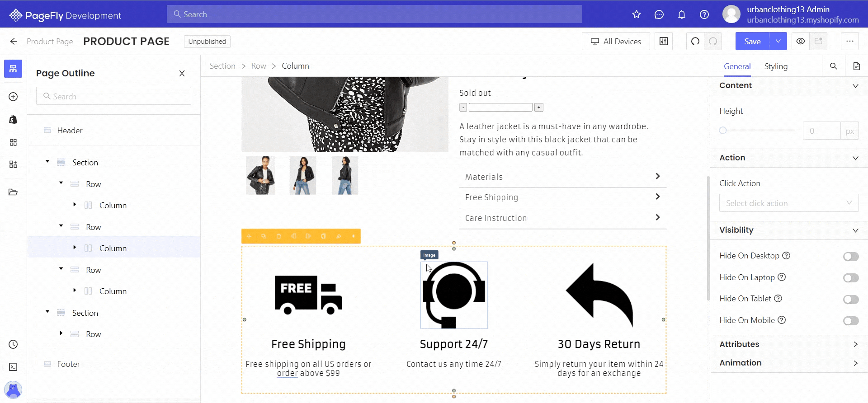This screenshot has height=403, width=868.
Task: Open the page settings sliders icon
Action: click(x=664, y=41)
